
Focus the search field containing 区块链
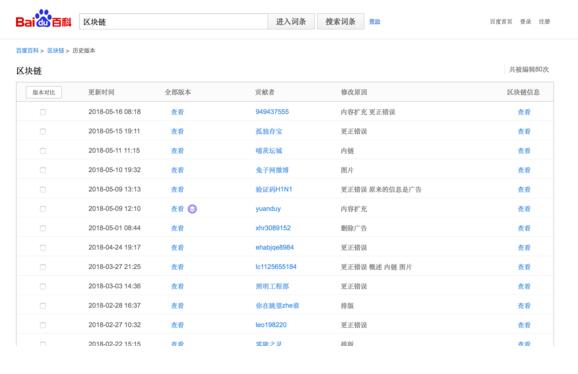point(174,22)
